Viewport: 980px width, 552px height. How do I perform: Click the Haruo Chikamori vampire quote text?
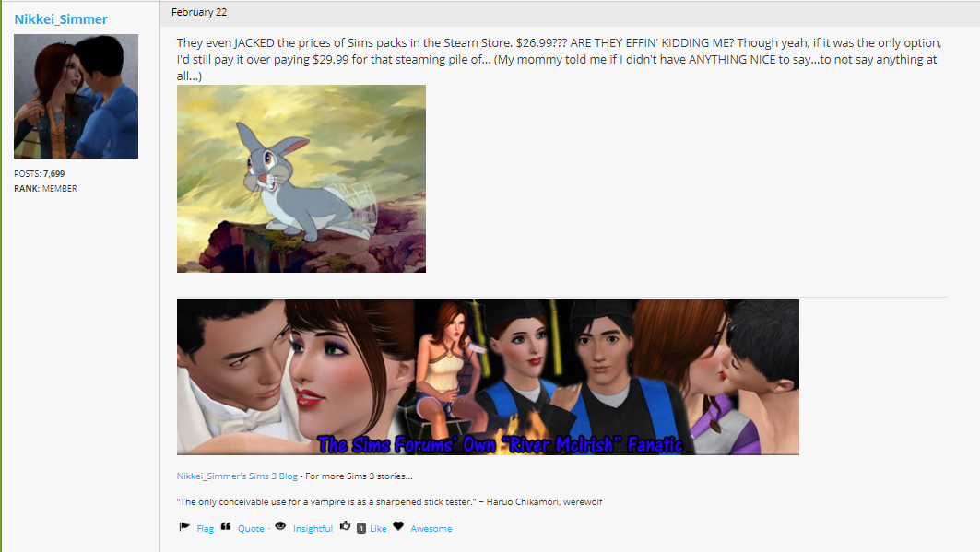[x=389, y=501]
